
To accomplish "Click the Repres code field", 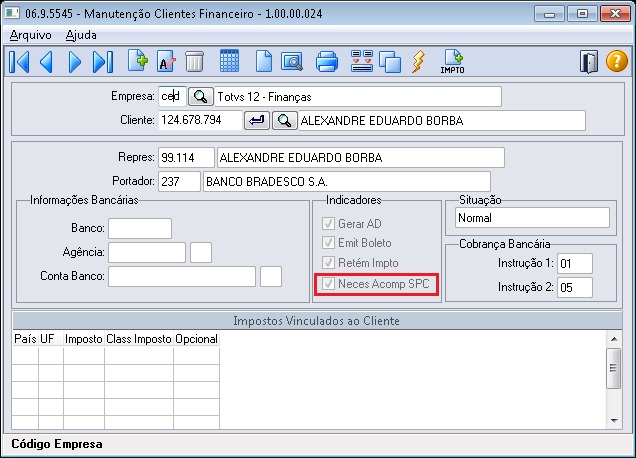I will [x=186, y=157].
